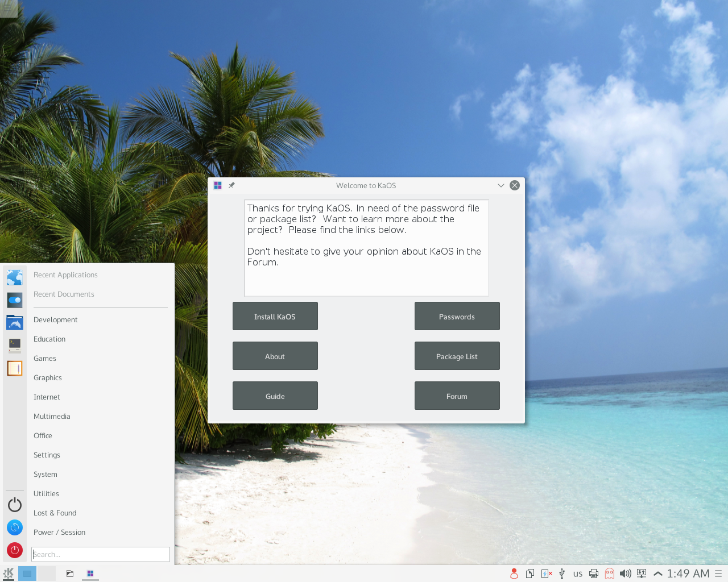Click the black power icon in menu sidebar
Image resolution: width=728 pixels, height=582 pixels.
(x=15, y=505)
